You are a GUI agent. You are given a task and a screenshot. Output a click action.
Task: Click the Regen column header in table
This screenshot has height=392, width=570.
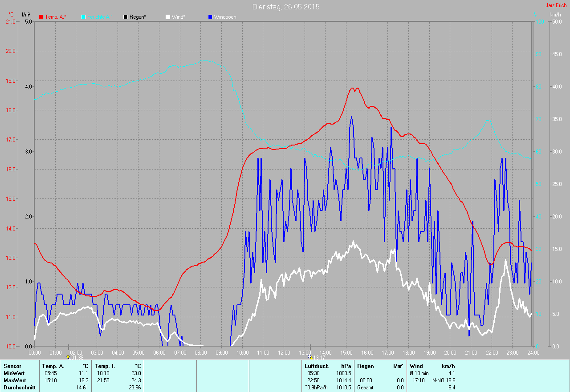365,366
